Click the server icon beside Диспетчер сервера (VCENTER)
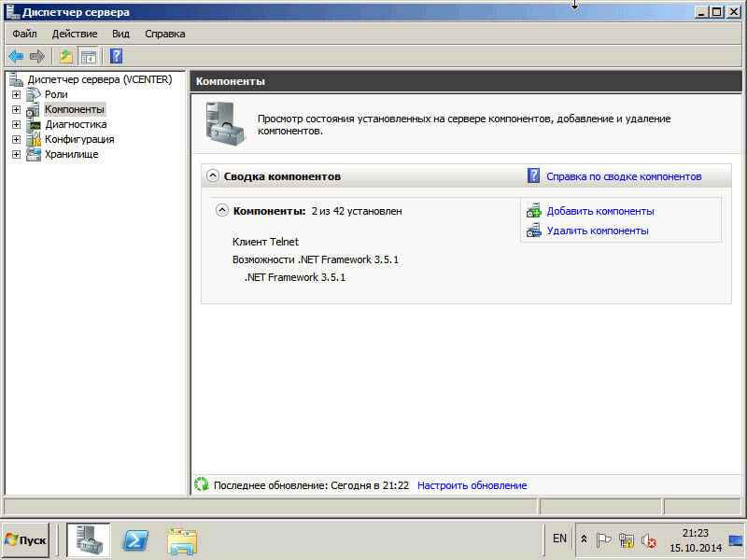 coord(16,79)
